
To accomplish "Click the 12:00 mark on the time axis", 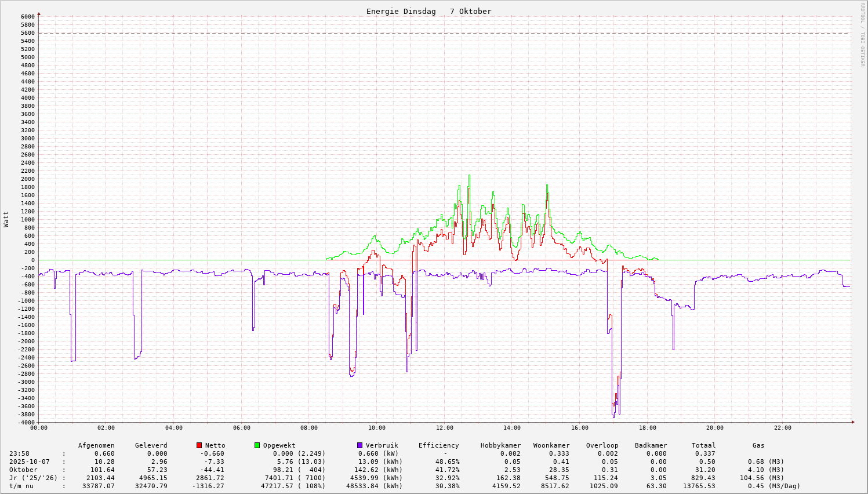I will tap(444, 428).
